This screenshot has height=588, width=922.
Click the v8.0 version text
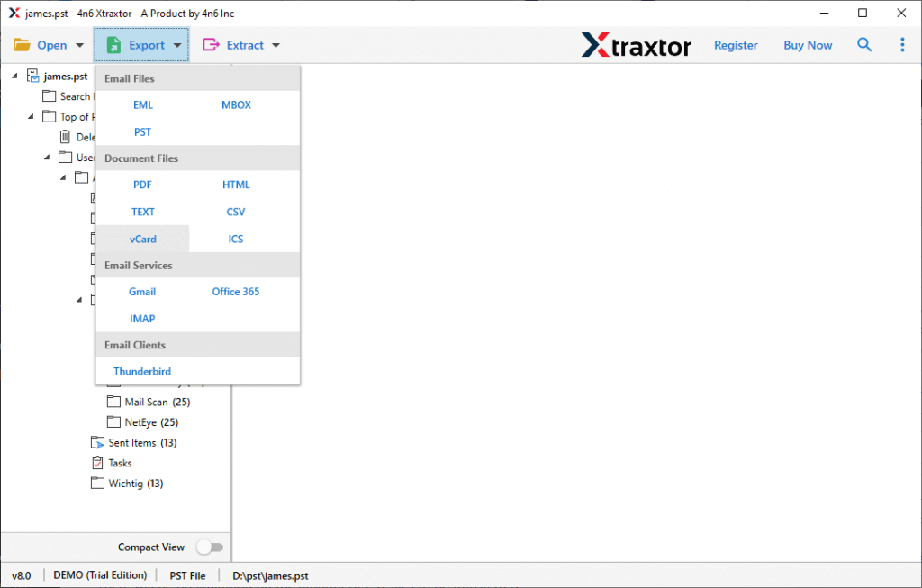tap(22, 575)
